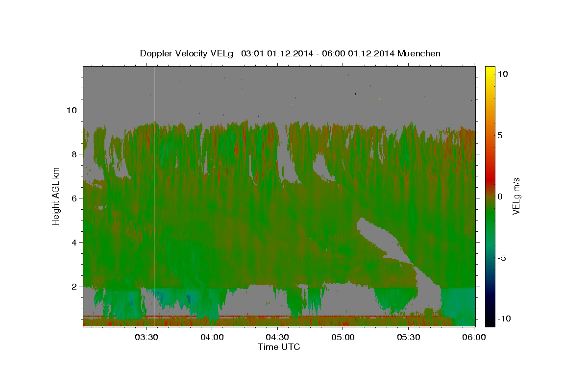Image resolution: width=588 pixels, height=392 pixels.
Task: Click the 'Time UTC' axis label
Action: tap(279, 347)
